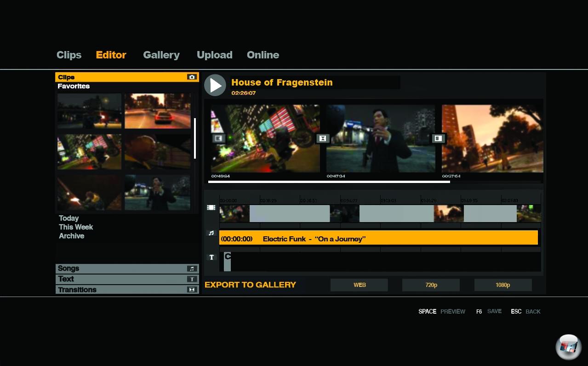Select the audio track music note icon

211,233
